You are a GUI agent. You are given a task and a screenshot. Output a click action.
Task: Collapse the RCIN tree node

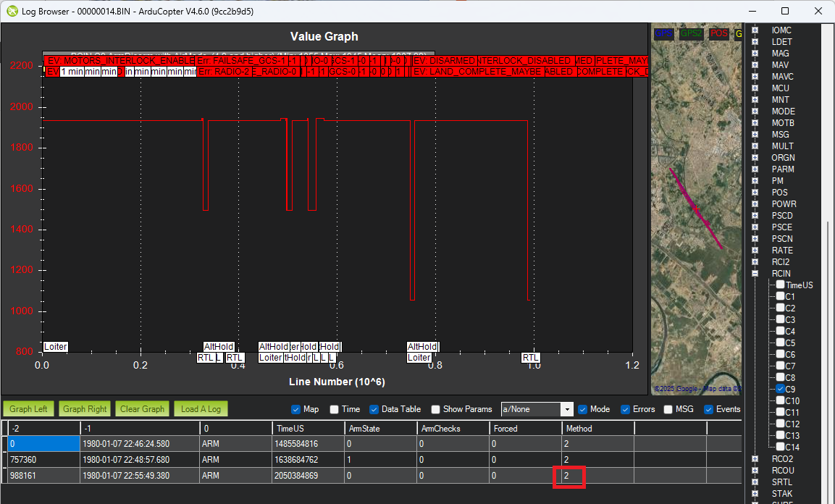pos(755,274)
